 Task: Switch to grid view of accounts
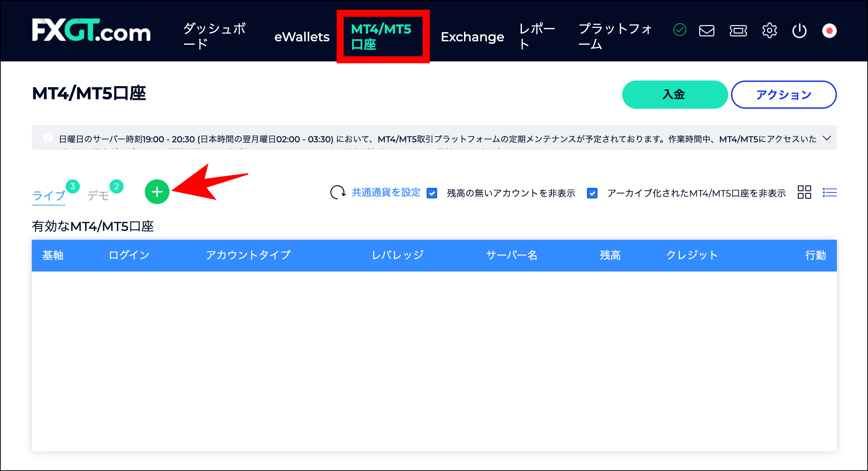[804, 192]
